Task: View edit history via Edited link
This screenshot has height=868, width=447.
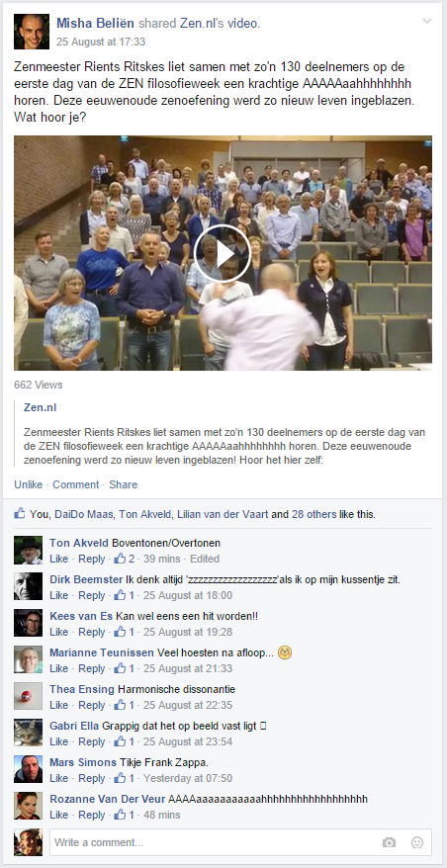Action: point(205,559)
